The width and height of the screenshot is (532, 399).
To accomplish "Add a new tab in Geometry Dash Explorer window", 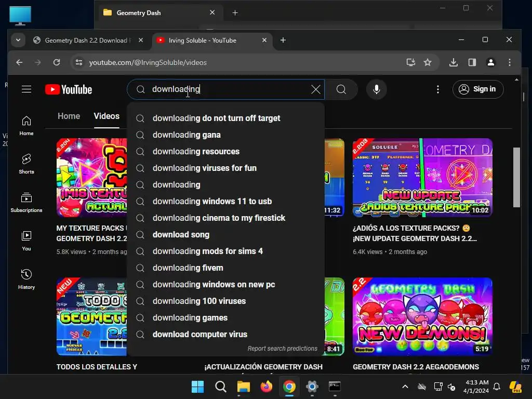I will (x=235, y=13).
